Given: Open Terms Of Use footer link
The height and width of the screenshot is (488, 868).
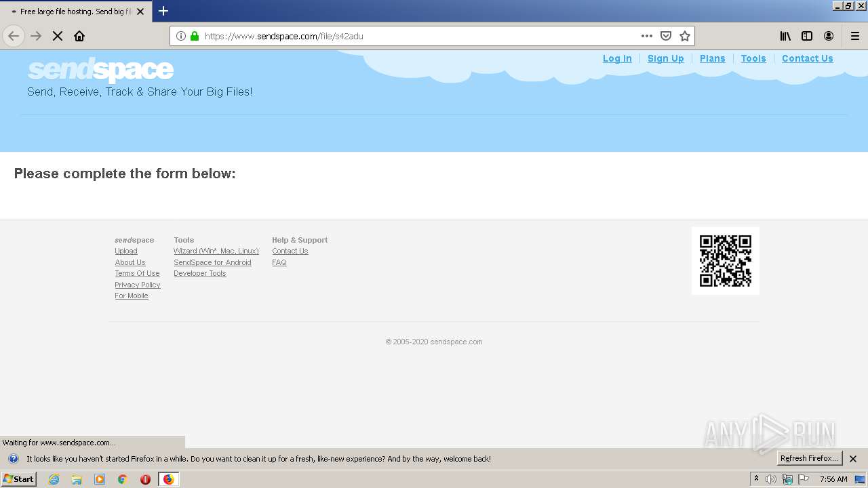Looking at the screenshot, I should pos(137,273).
